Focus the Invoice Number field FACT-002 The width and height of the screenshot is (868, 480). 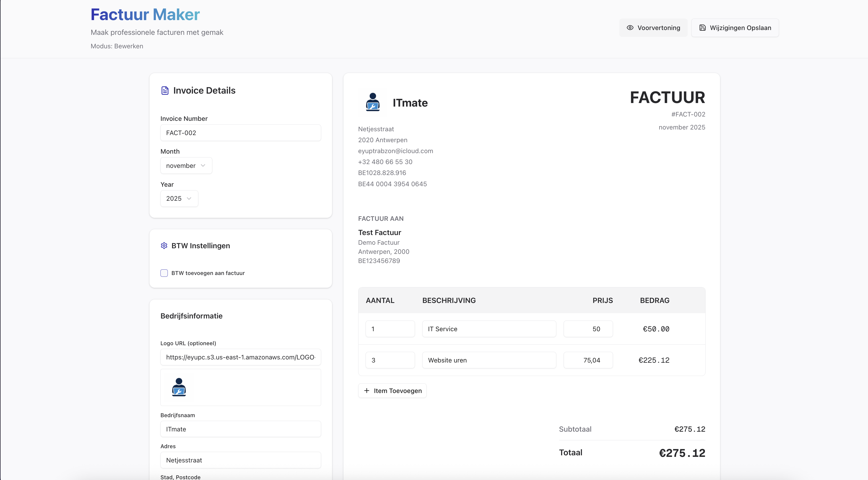[x=241, y=133]
